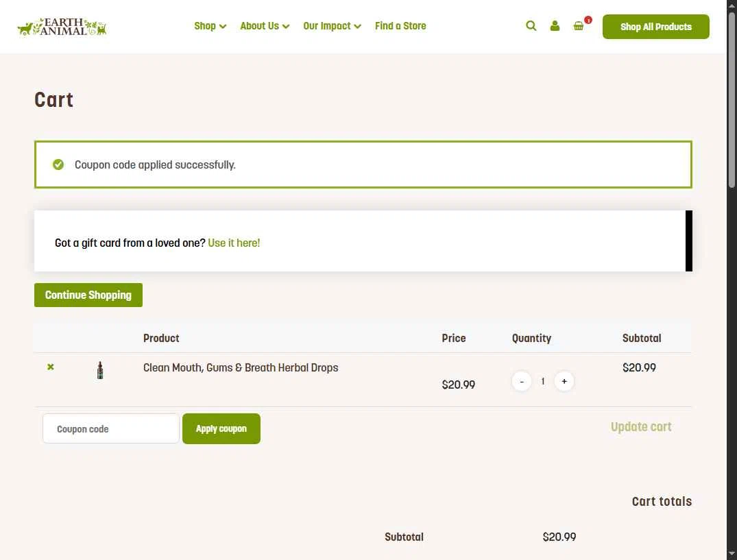Open the Herbal Drops product thumbnail
The image size is (737, 560).
(x=99, y=370)
